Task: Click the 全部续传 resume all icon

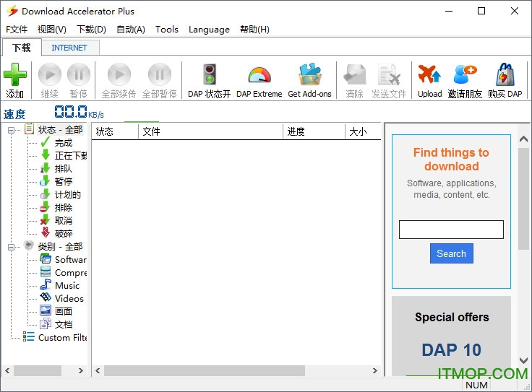Action: (x=119, y=74)
